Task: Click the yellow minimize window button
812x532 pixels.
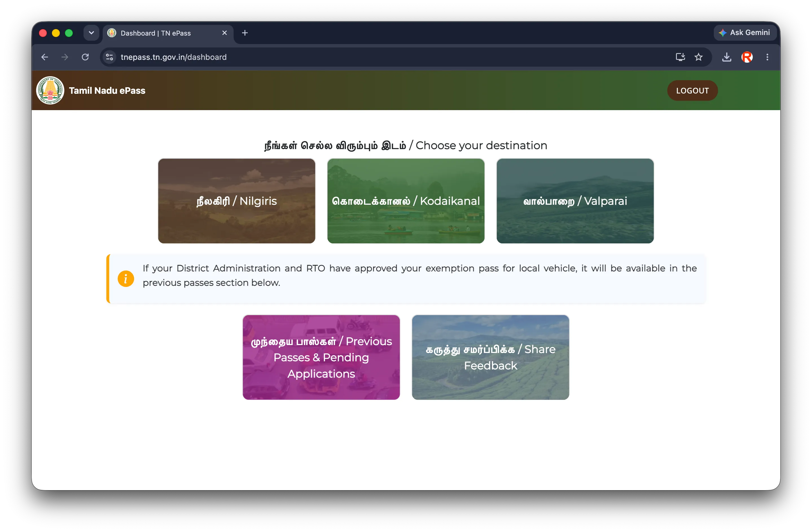Action: (56, 33)
